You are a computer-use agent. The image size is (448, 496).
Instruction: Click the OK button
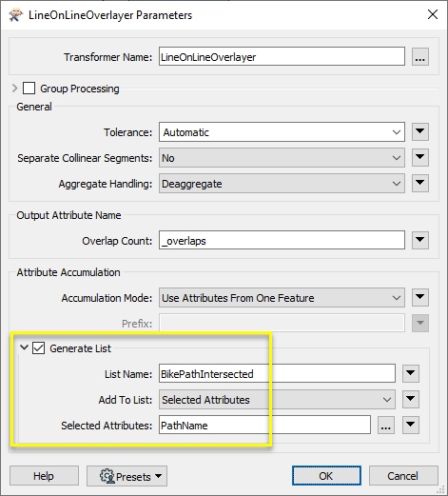[x=326, y=476]
